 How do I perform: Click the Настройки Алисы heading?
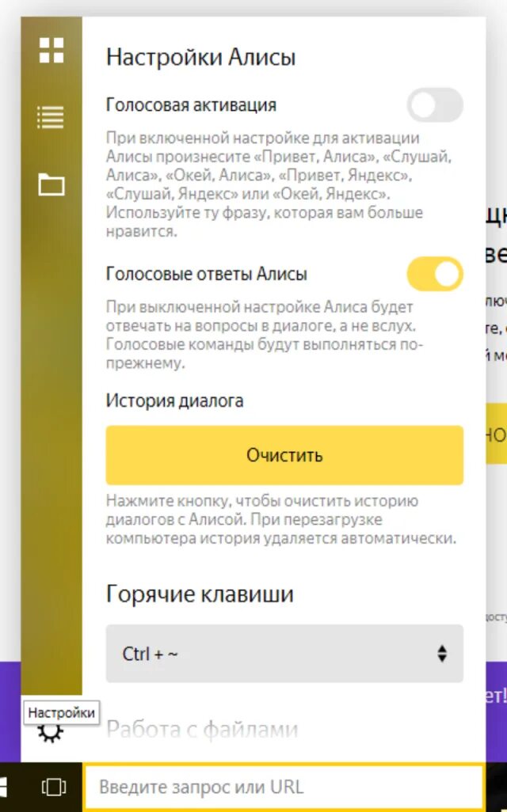point(201,57)
